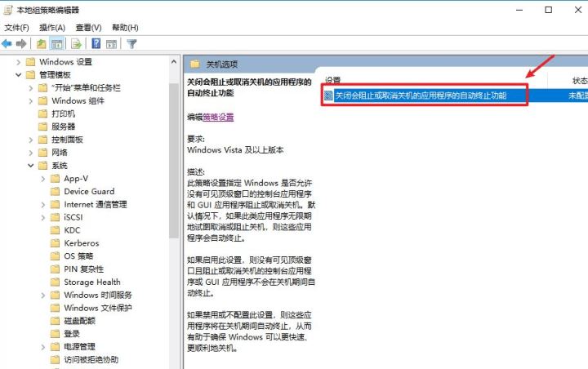Image resolution: width=588 pixels, height=369 pixels.
Task: Open the Help question-mark toolbar icon
Action: pos(96,43)
